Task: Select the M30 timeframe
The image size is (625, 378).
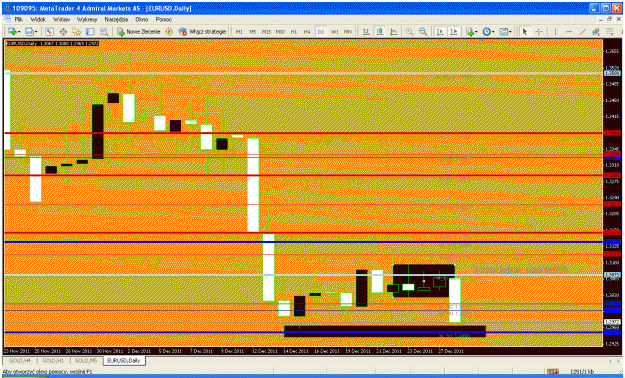Action: tap(280, 32)
